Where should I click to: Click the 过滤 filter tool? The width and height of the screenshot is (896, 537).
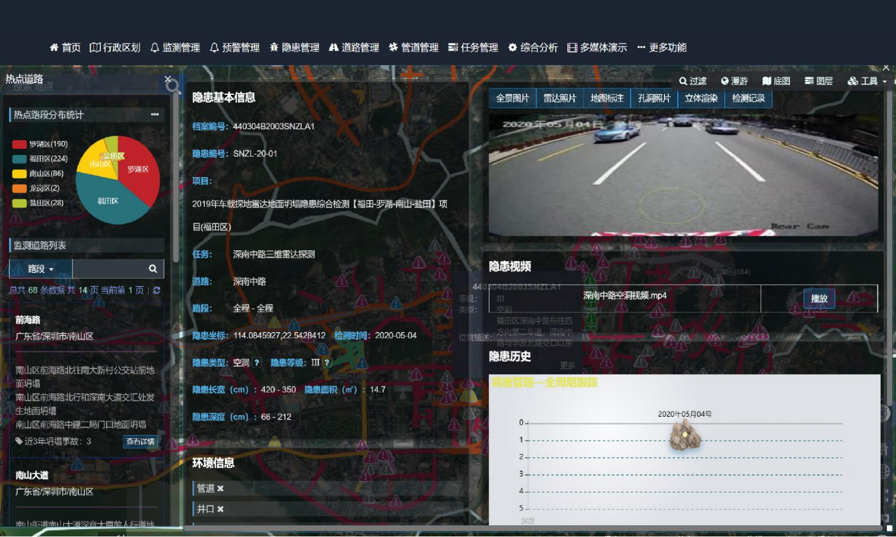click(x=693, y=81)
